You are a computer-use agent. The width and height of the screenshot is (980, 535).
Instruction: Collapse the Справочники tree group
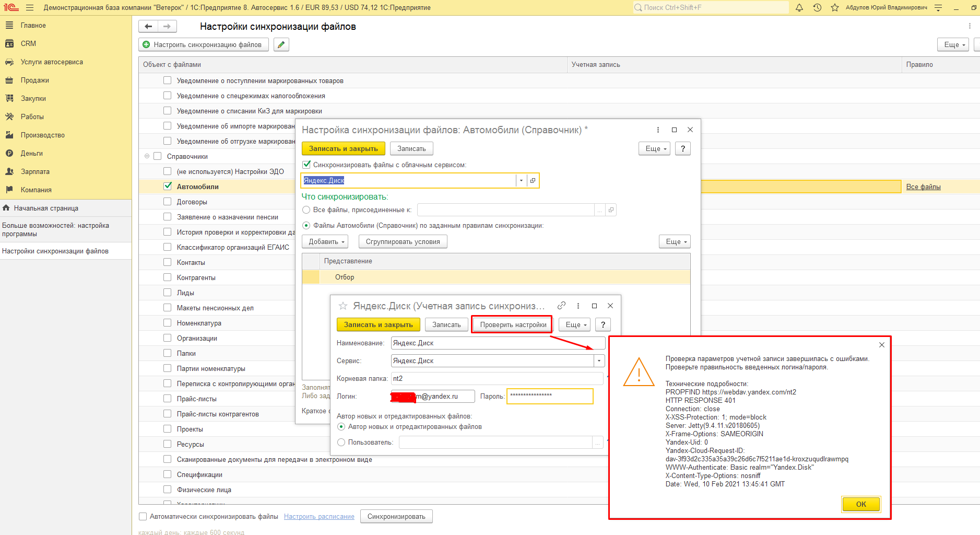tap(147, 156)
